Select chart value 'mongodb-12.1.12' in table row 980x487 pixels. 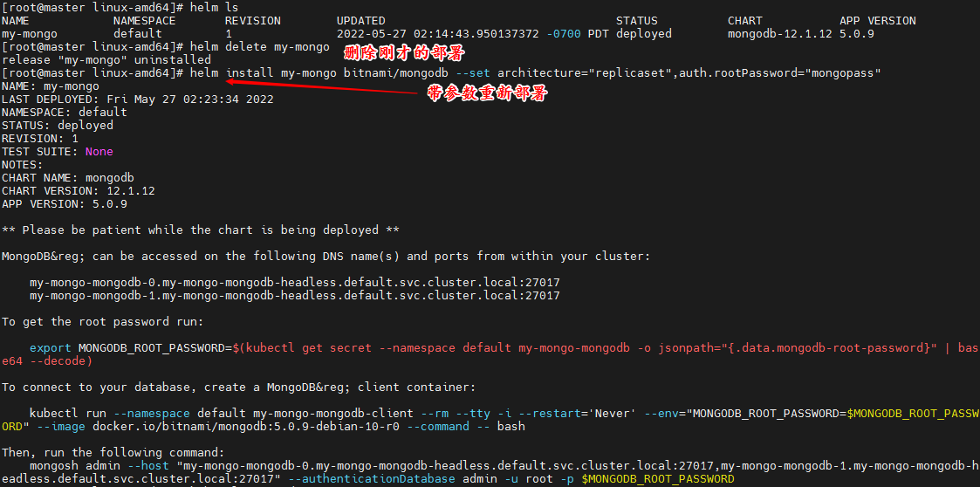coord(779,34)
